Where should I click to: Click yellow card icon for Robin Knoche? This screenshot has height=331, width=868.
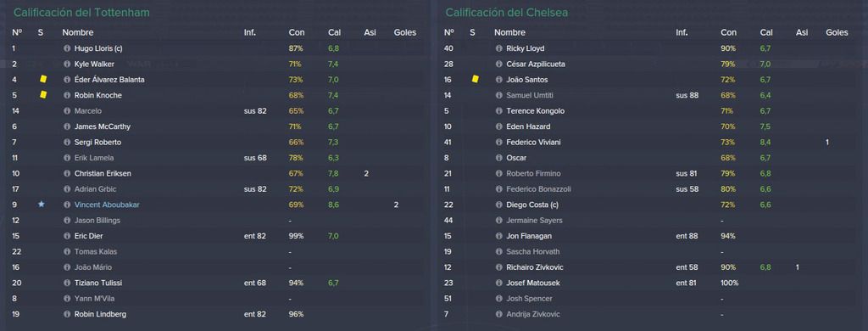(43, 95)
